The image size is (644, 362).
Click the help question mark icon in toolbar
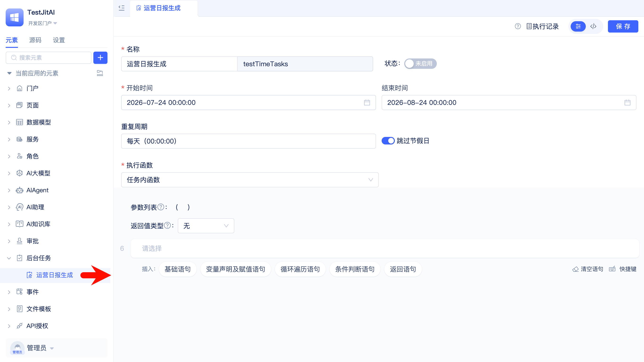point(518,26)
